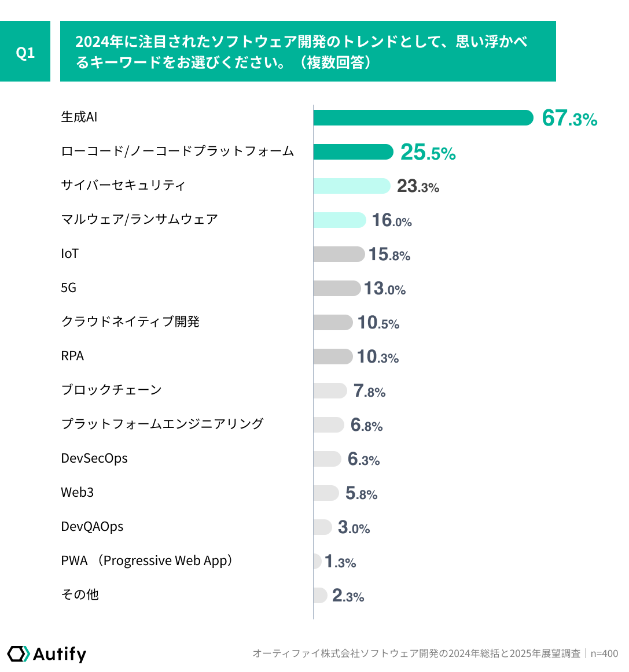629x672 pixels.
Task: Click the 5G label
Action: pyautogui.click(x=69, y=287)
